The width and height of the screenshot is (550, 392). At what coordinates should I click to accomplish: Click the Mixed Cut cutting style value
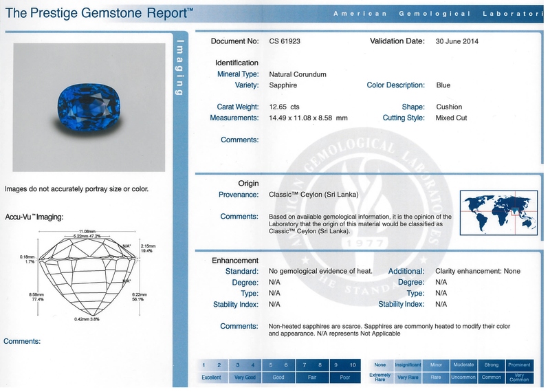(x=452, y=118)
